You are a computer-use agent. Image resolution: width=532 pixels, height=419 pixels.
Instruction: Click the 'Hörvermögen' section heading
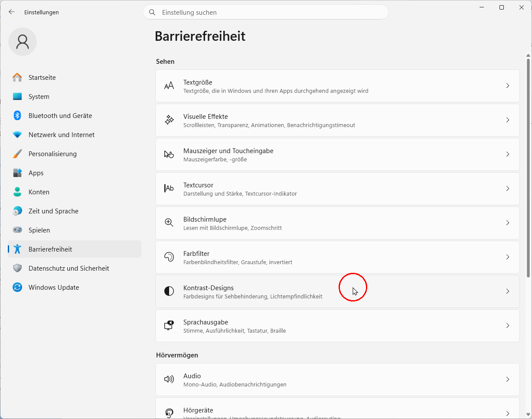(177, 355)
